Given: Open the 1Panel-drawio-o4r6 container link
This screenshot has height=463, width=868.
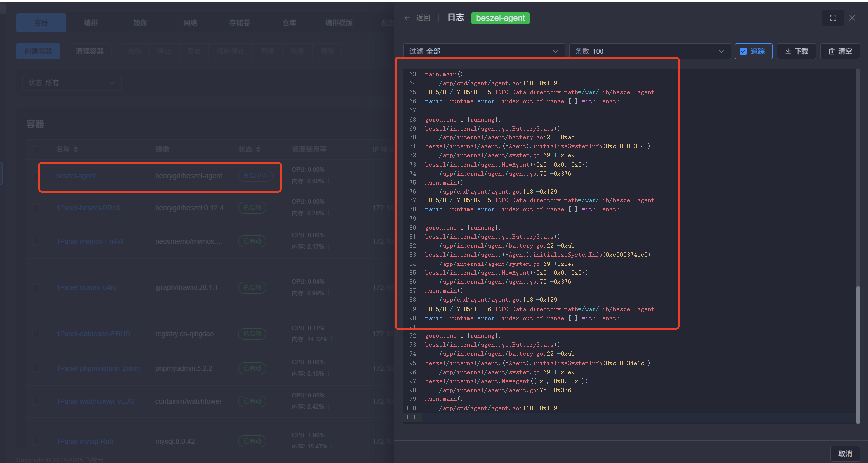Looking at the screenshot, I should click(x=86, y=288).
